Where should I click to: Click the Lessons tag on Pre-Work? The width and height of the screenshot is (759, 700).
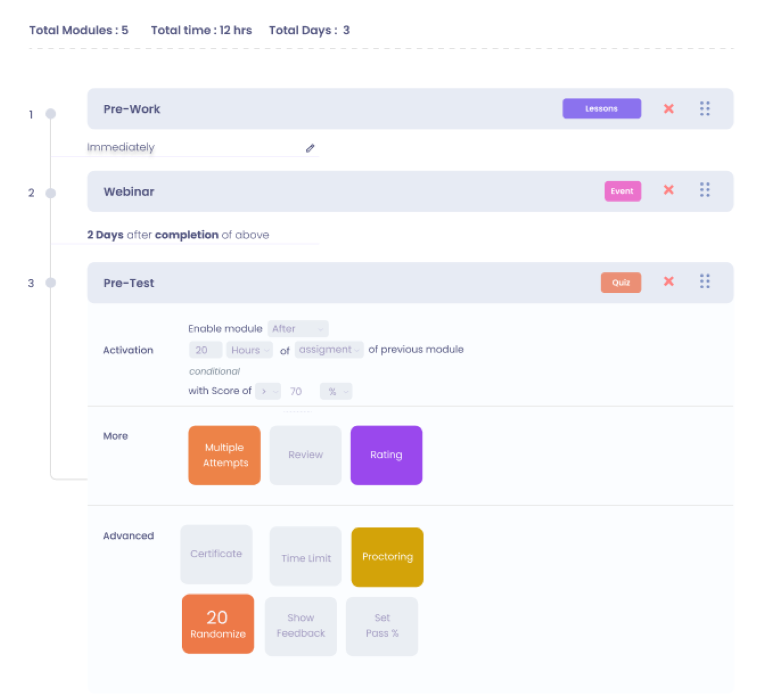pos(601,108)
